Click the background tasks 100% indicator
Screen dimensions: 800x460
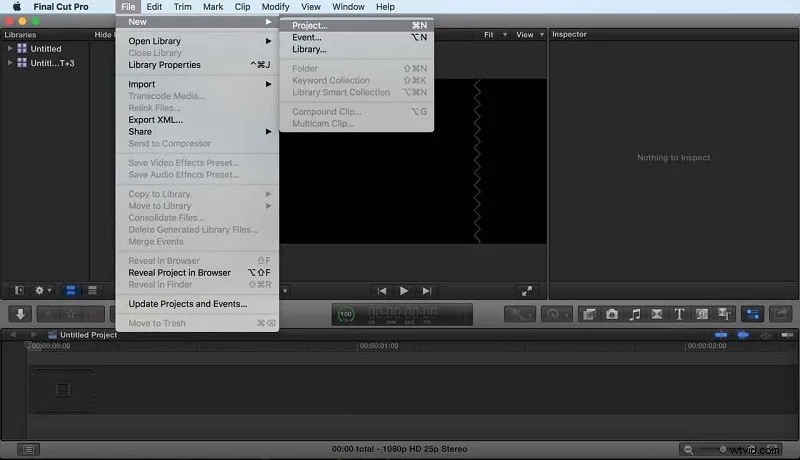[346, 315]
